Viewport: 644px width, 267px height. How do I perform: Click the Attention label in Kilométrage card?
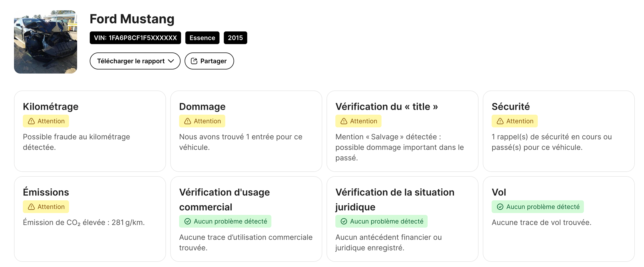pos(51,121)
